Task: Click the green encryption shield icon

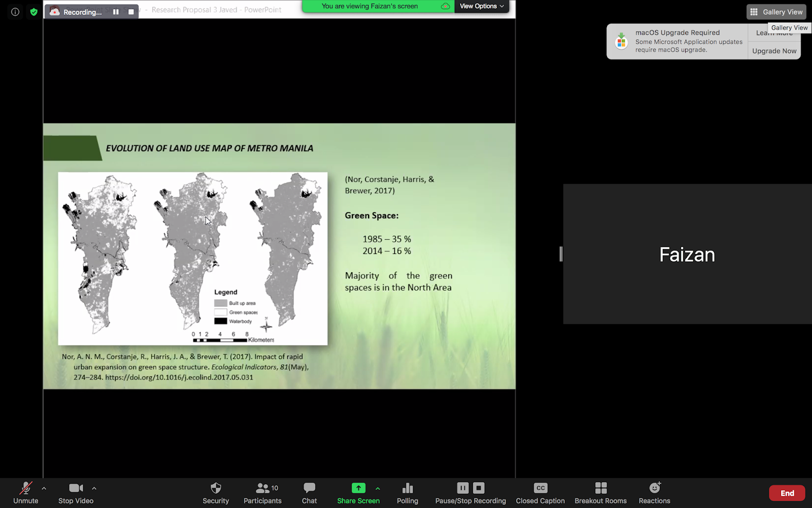Action: (x=33, y=12)
